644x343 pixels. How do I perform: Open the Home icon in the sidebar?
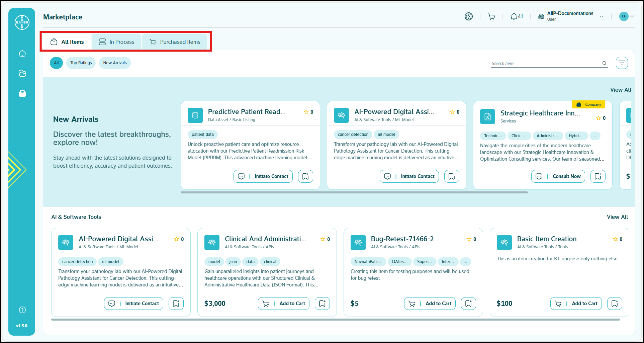[x=22, y=53]
